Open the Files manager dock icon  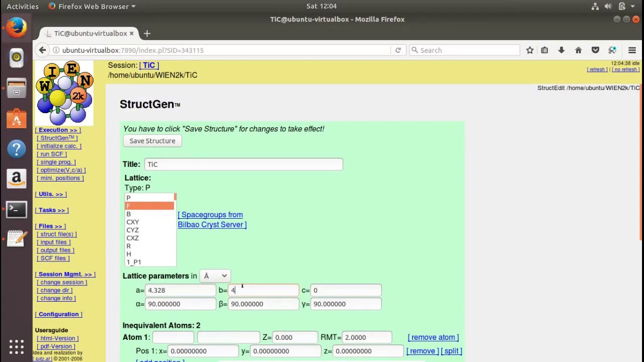pos(17,89)
